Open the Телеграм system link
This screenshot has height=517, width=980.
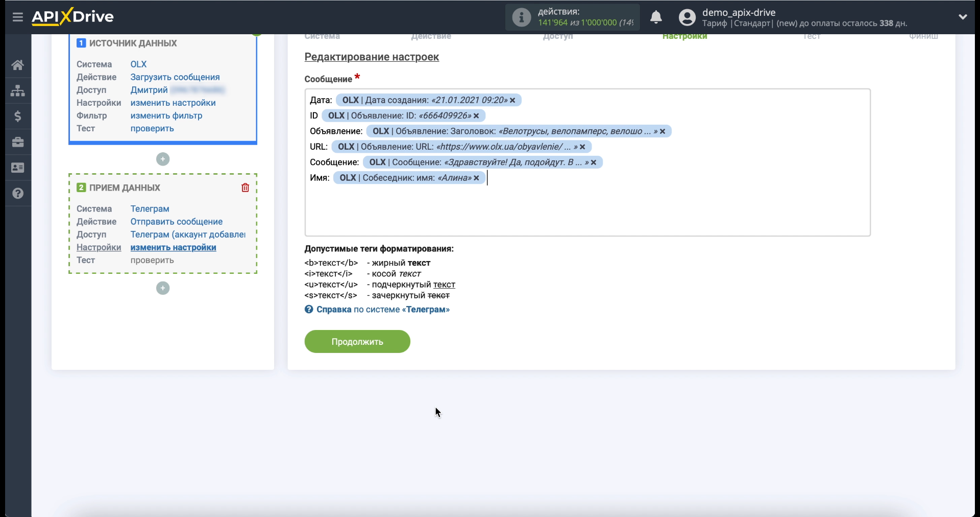(x=150, y=209)
